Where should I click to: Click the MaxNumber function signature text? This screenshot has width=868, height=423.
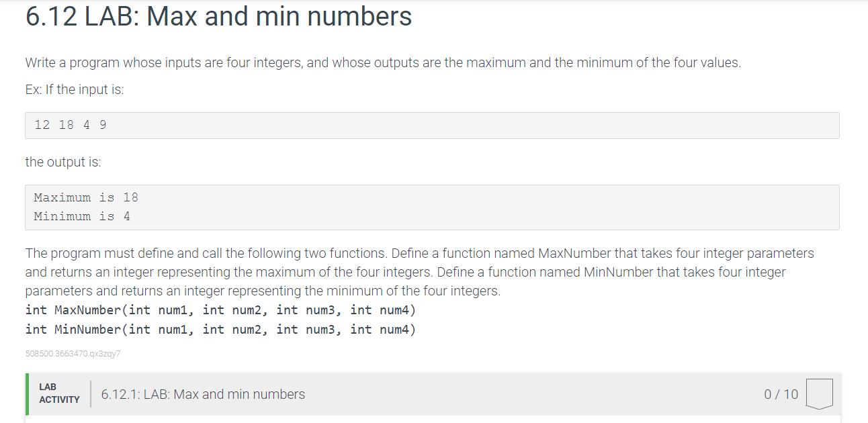pyautogui.click(x=220, y=310)
